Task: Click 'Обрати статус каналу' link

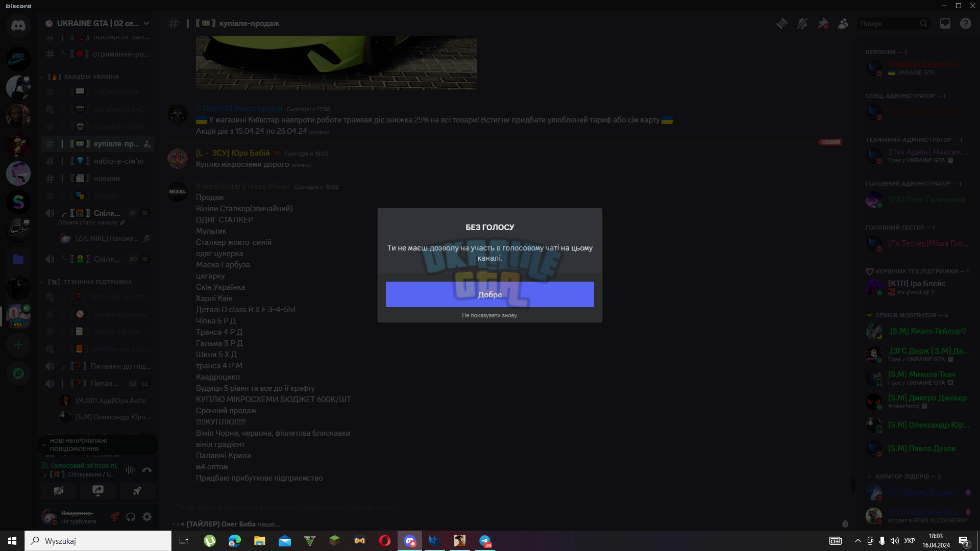Action: (91, 222)
